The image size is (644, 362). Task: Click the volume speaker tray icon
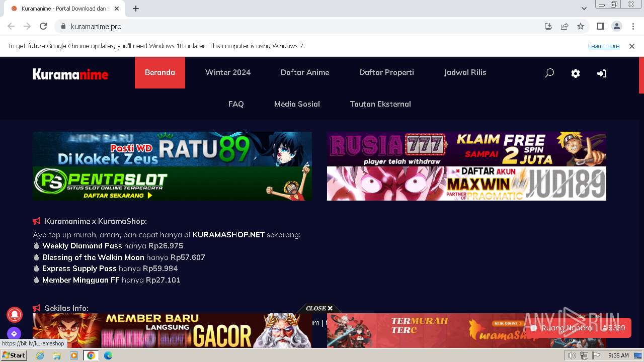(x=572, y=355)
